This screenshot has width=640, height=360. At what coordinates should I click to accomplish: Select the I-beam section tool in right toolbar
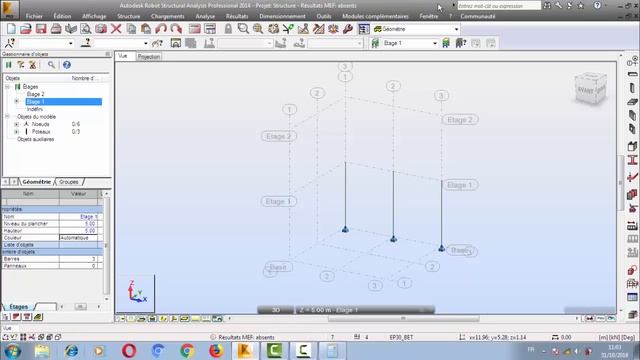point(632,160)
